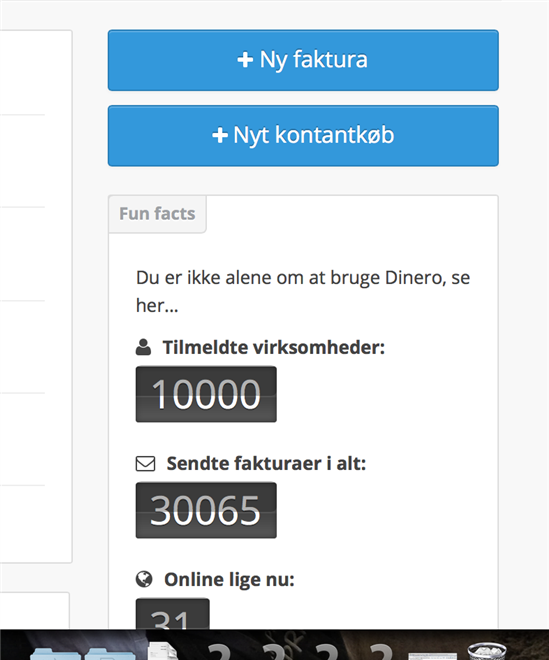Click the plus icon beside Ny faktura
549x660 pixels.
pyautogui.click(x=245, y=60)
